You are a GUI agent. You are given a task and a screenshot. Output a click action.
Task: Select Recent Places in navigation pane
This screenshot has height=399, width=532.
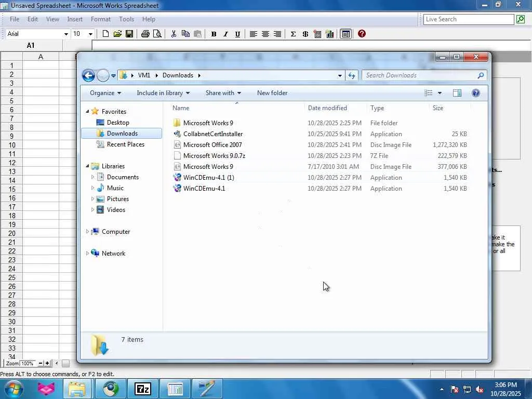point(125,144)
